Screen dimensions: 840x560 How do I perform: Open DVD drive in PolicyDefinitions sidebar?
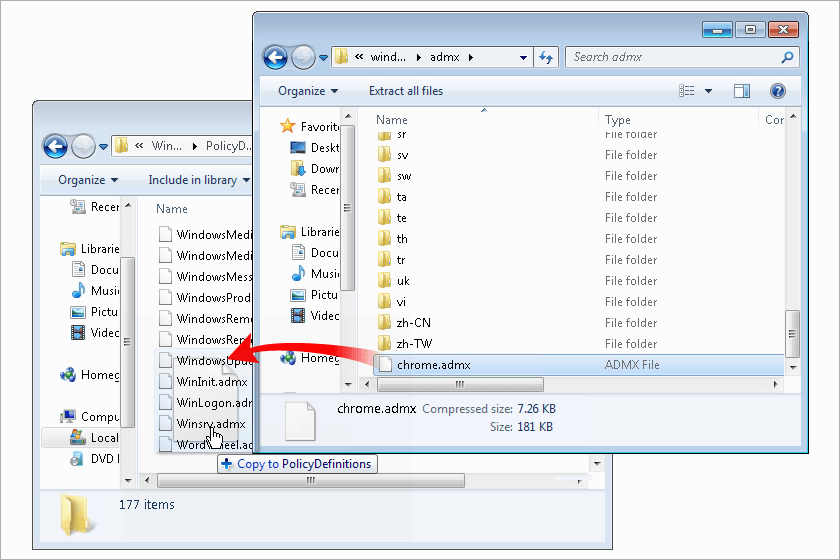click(94, 459)
